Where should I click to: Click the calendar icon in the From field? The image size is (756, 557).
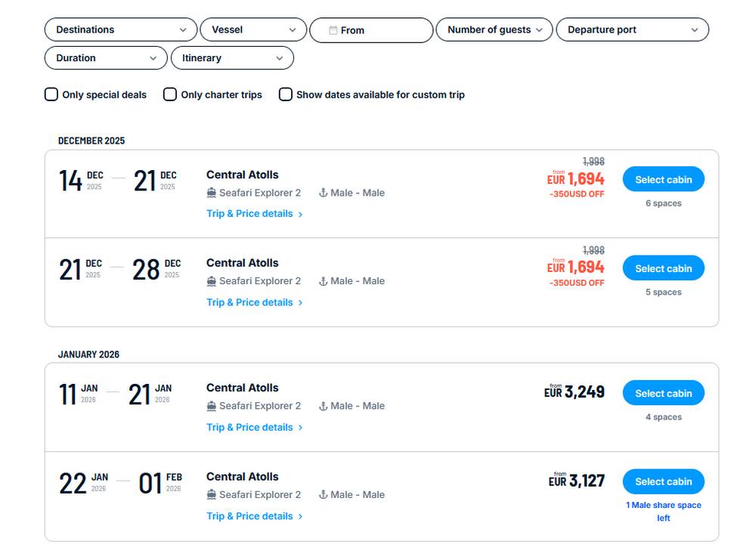click(333, 30)
